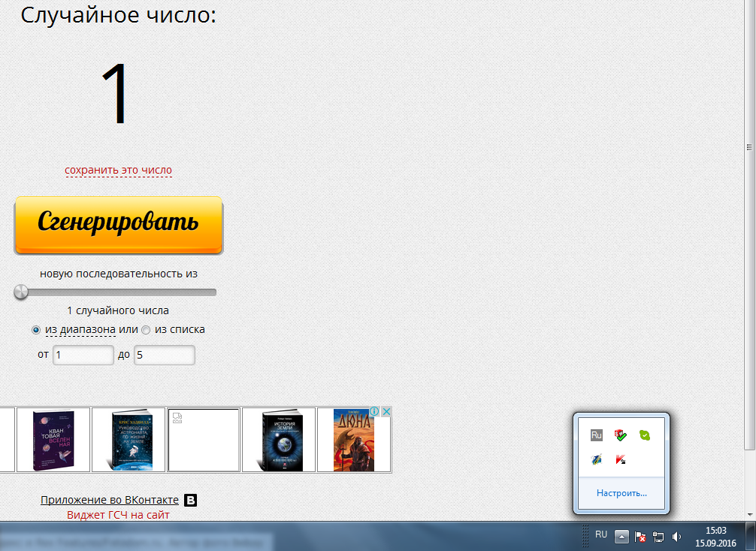This screenshot has height=551, width=756.
Task: Open the RU language indicator
Action: coord(601,534)
